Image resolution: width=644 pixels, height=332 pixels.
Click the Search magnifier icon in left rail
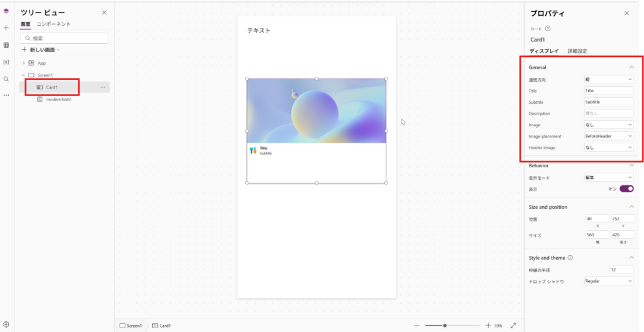pyautogui.click(x=6, y=79)
